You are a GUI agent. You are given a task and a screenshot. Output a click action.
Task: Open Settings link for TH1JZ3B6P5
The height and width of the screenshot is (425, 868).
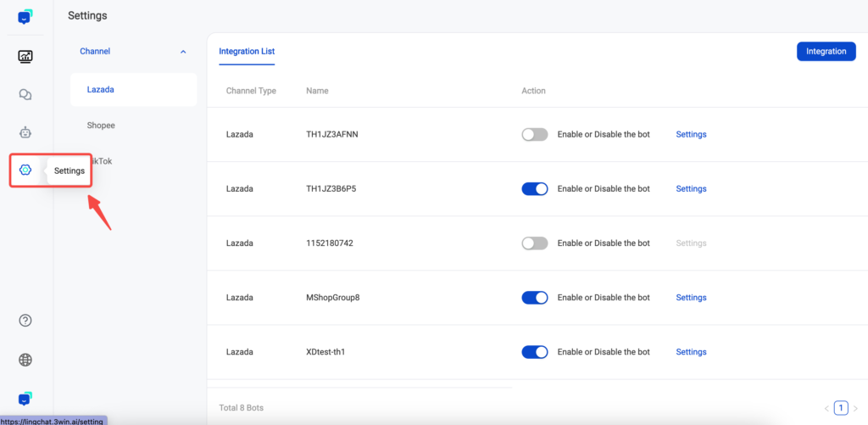691,188
